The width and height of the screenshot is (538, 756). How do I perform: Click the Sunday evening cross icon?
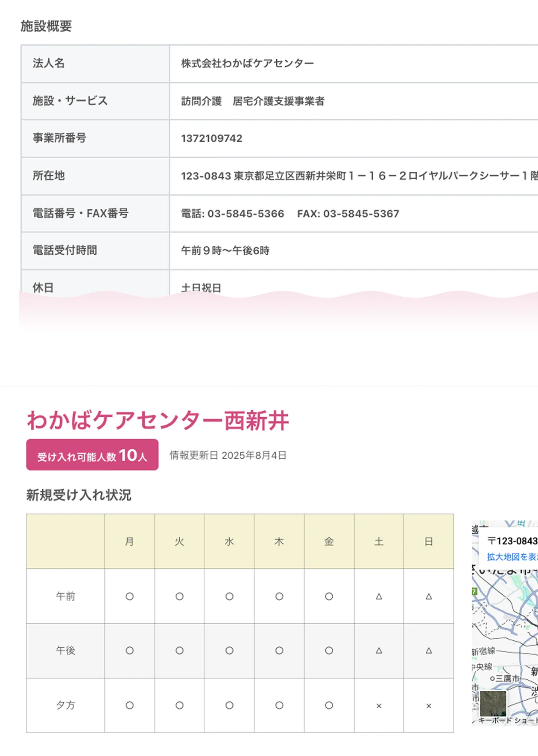(429, 706)
